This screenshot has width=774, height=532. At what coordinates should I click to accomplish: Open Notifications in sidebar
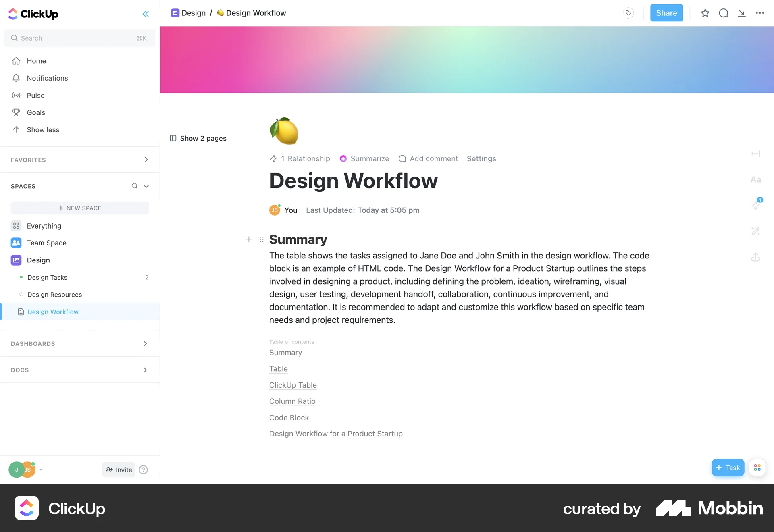point(47,78)
